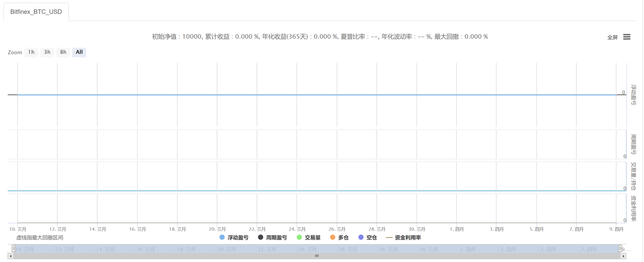Hide the 空仓 purple legend series
Viewport: 644px width, 262px height.
tap(368, 238)
